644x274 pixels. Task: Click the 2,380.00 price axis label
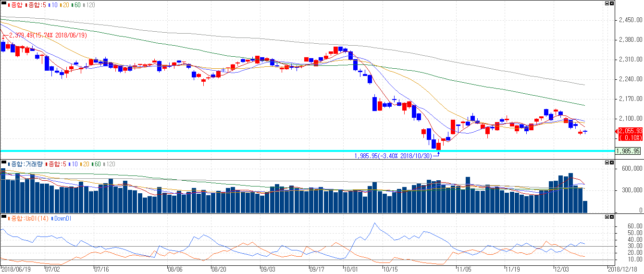(631, 40)
